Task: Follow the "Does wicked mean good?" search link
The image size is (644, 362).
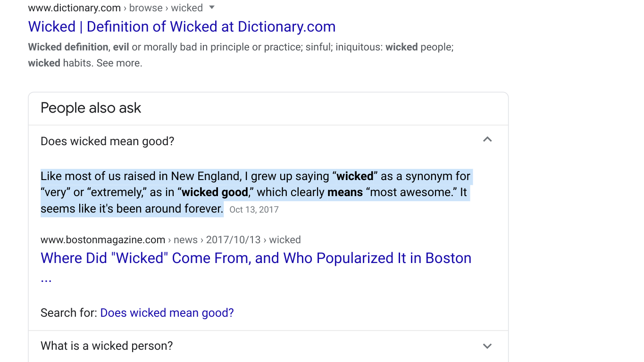Action: point(167,313)
